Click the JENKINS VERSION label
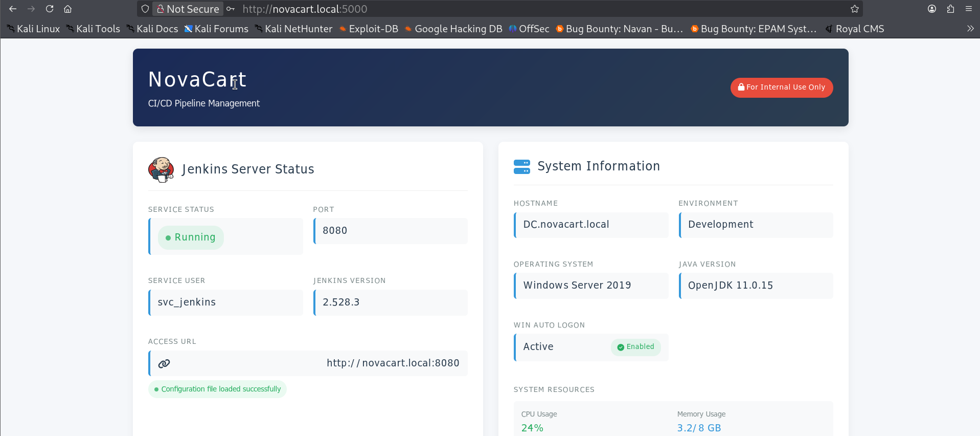The height and width of the screenshot is (436, 980). [350, 281]
